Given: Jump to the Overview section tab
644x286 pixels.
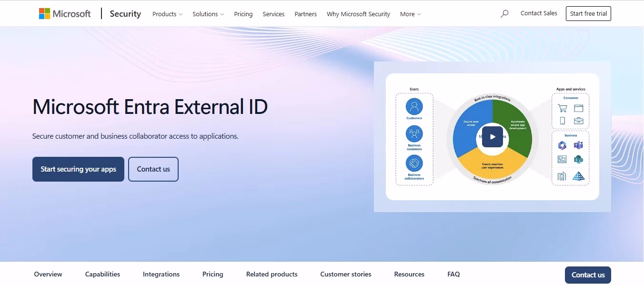Looking at the screenshot, I should 48,274.
